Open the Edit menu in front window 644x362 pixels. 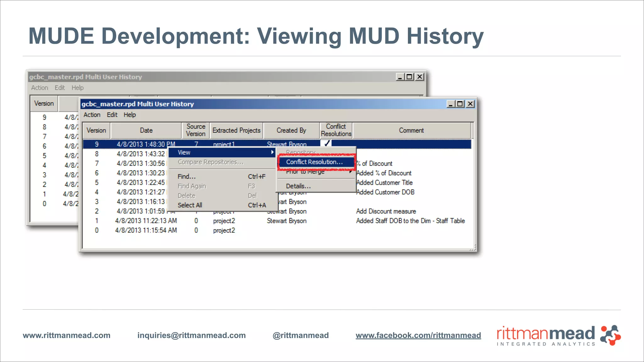[x=112, y=115]
